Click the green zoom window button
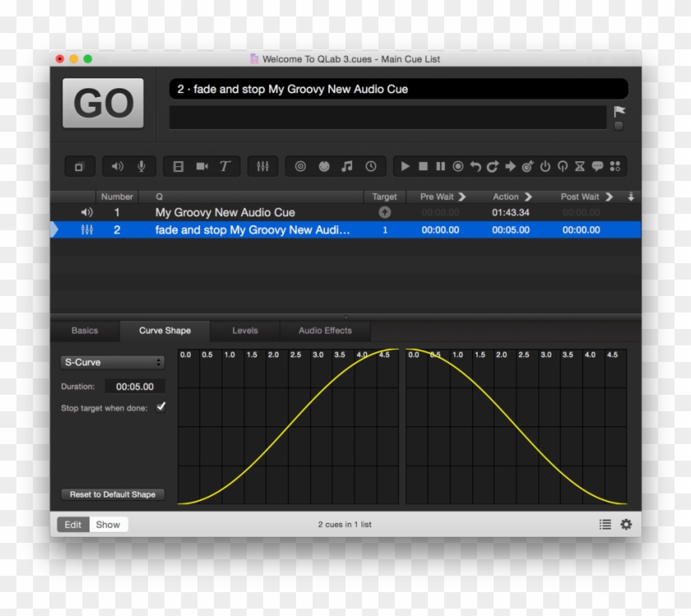This screenshot has width=691, height=616. pyautogui.click(x=88, y=58)
